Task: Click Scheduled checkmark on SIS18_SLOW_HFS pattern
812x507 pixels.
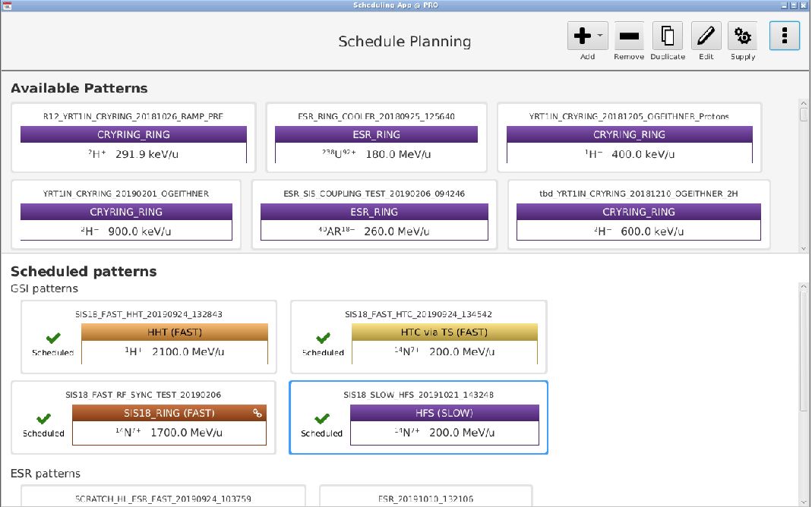Action: click(322, 419)
